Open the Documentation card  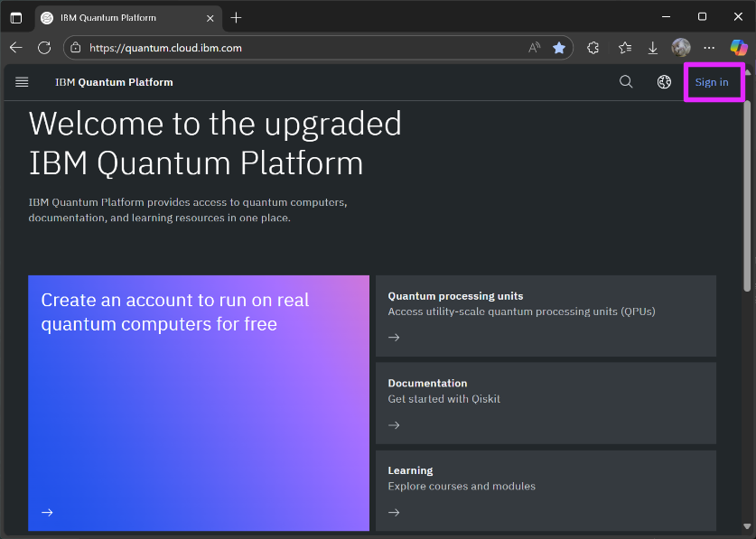[x=546, y=403]
